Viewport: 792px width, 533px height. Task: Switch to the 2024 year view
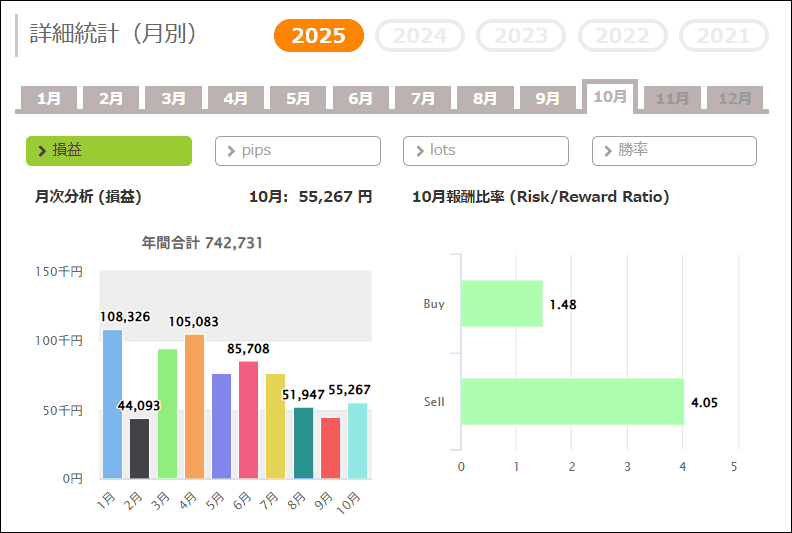tap(420, 36)
